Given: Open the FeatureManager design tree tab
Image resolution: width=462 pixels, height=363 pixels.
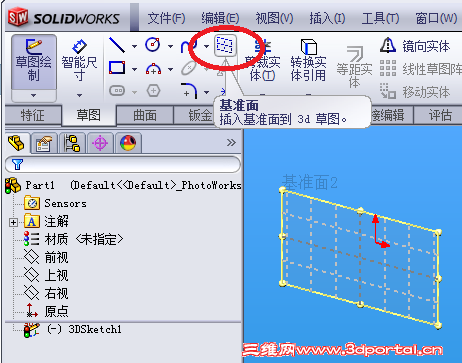Looking at the screenshot, I should click(x=17, y=143).
